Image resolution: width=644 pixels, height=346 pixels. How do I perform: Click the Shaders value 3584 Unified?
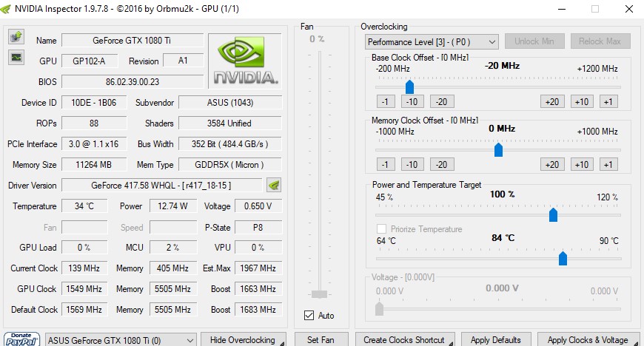[x=230, y=123]
